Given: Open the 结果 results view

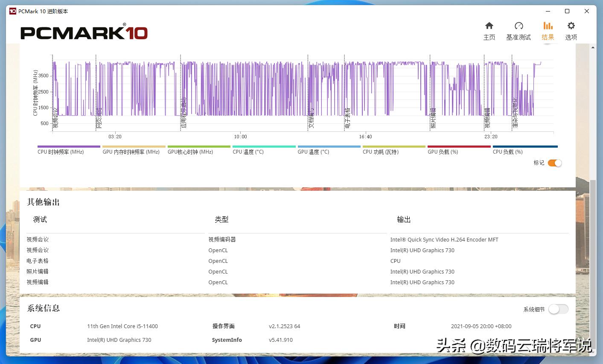Looking at the screenshot, I should [548, 30].
